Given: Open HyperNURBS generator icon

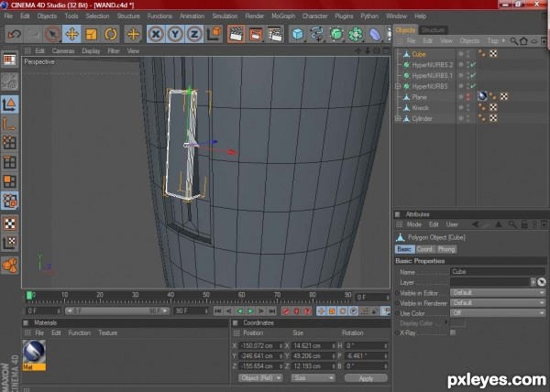Looking at the screenshot, I should (336, 34).
